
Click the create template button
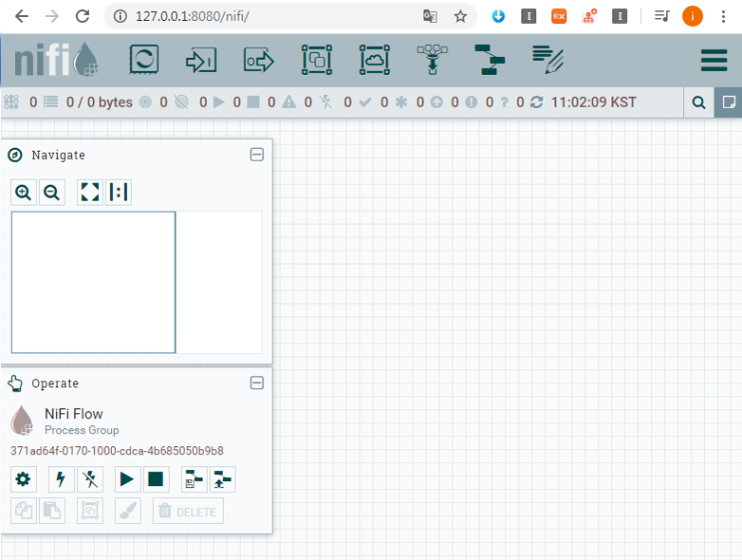point(194,479)
